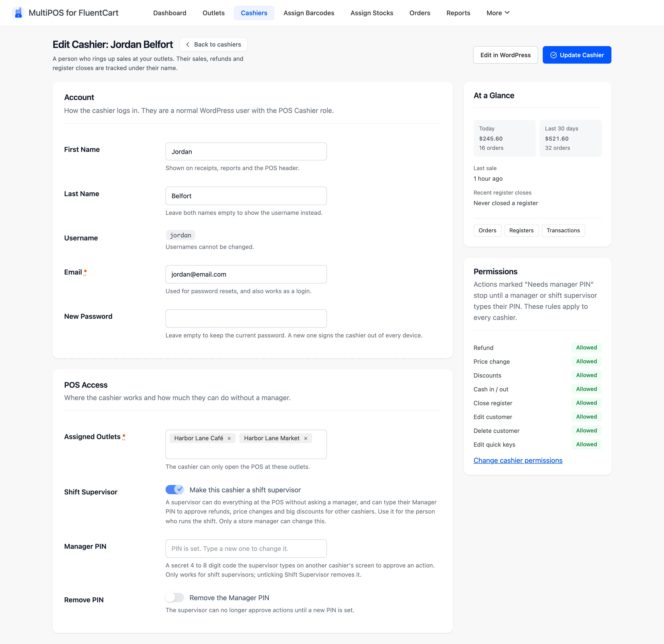Click 'Never closed a register' text

tap(506, 203)
